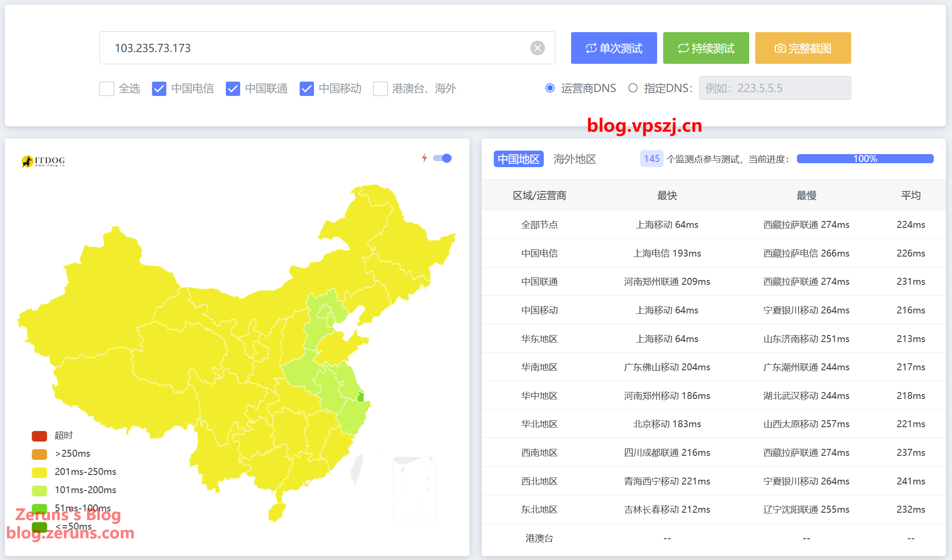Select the 运营商DNS radio option
The width and height of the screenshot is (952, 560).
coord(550,88)
